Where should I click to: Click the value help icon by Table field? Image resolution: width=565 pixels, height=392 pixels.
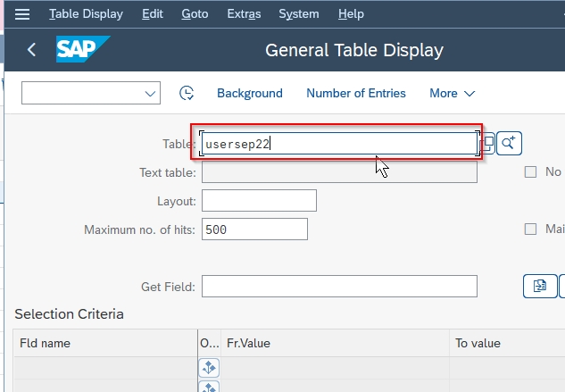[x=488, y=143]
